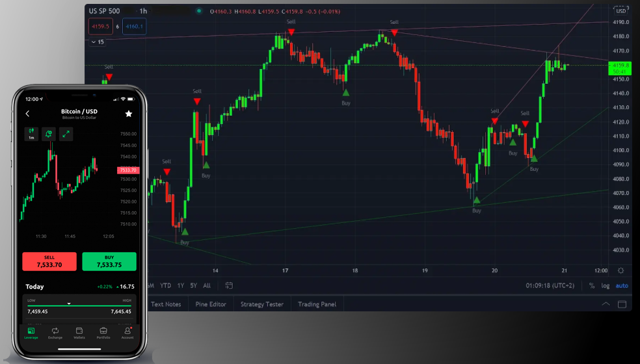Click the +0.22% change value
This screenshot has width=640, height=364.
(105, 287)
